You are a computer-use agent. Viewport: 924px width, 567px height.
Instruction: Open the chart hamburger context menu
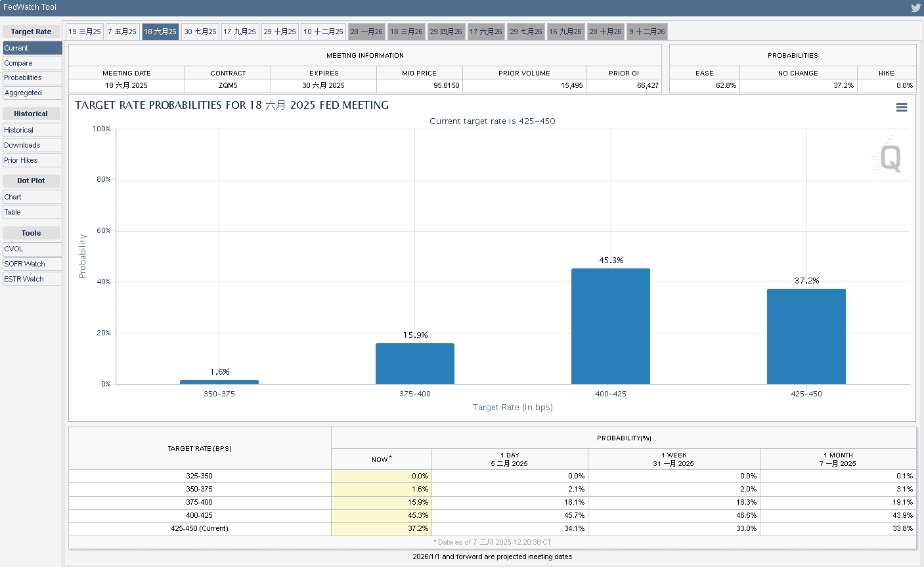coord(902,108)
